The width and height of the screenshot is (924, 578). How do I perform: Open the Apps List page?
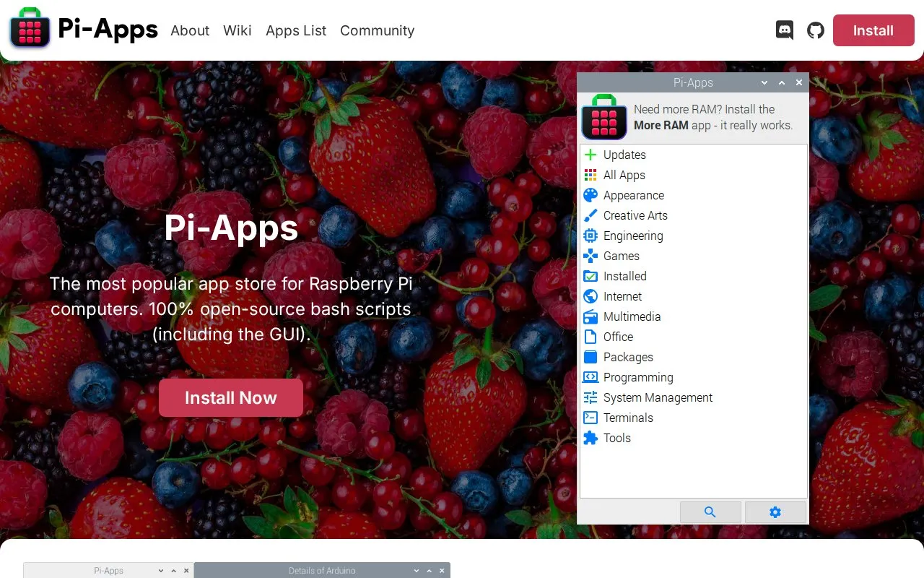[296, 30]
